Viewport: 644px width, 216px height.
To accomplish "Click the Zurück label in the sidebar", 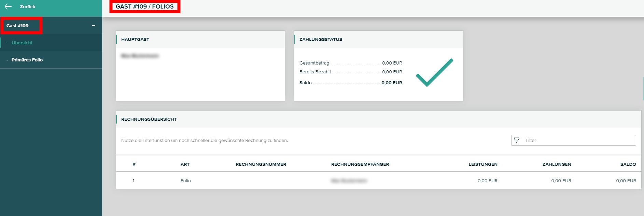I will point(28,7).
